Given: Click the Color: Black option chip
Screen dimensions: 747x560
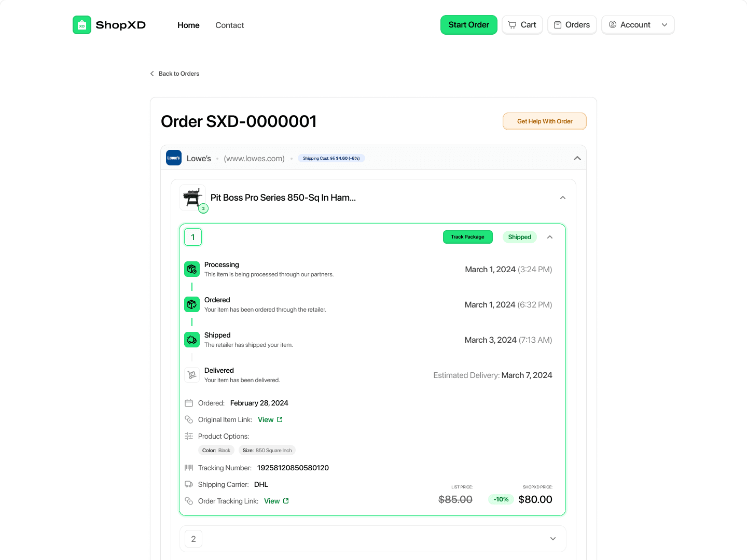Looking at the screenshot, I should (x=216, y=450).
